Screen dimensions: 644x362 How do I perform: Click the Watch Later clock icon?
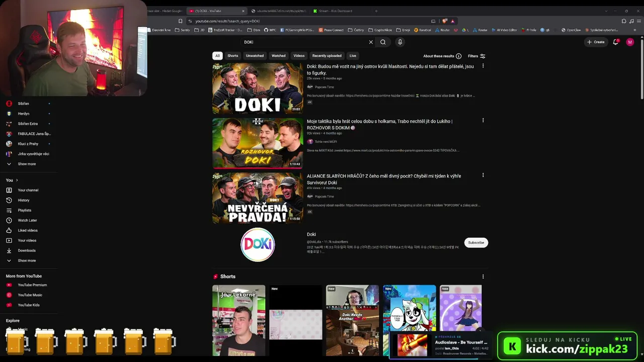point(9,220)
